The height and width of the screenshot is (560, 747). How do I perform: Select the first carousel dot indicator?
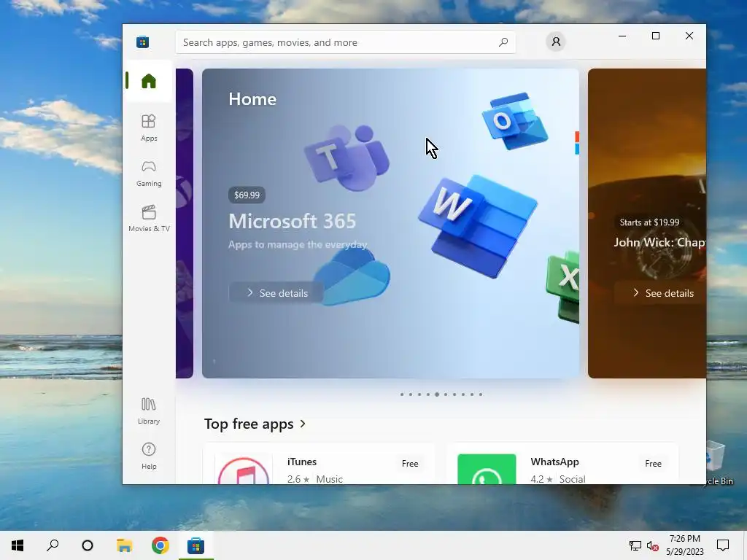(x=402, y=394)
